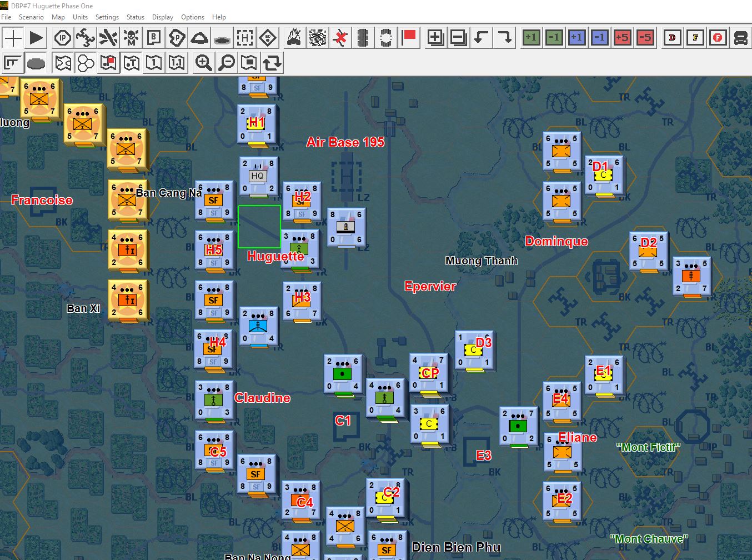The width and height of the screenshot is (752, 560).
Task: Click the Ban Xi map label
Action: point(83,308)
